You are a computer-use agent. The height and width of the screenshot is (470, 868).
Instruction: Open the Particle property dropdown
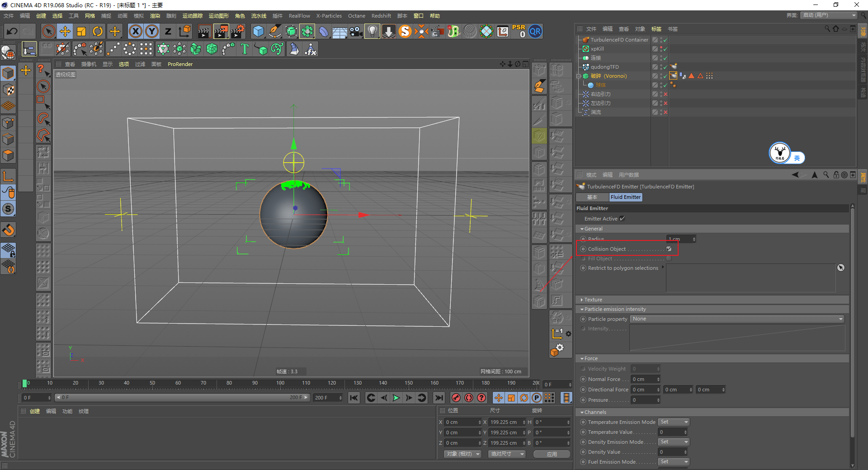point(737,319)
